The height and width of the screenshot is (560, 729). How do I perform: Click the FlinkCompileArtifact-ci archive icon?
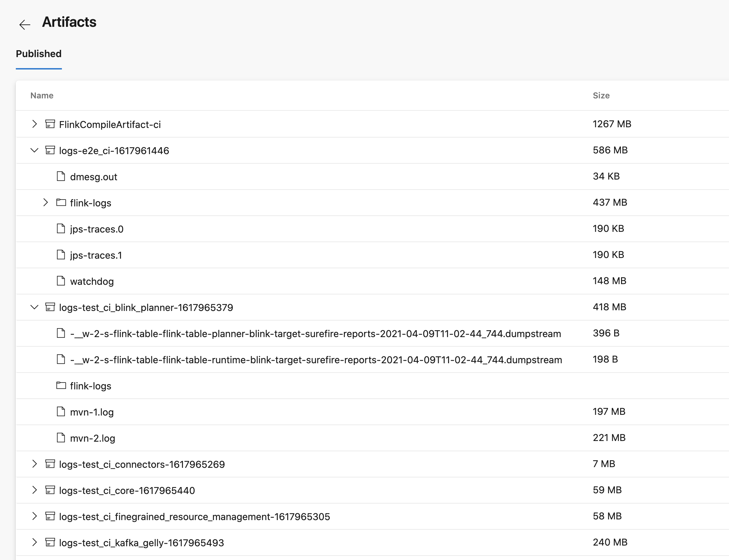click(x=50, y=124)
